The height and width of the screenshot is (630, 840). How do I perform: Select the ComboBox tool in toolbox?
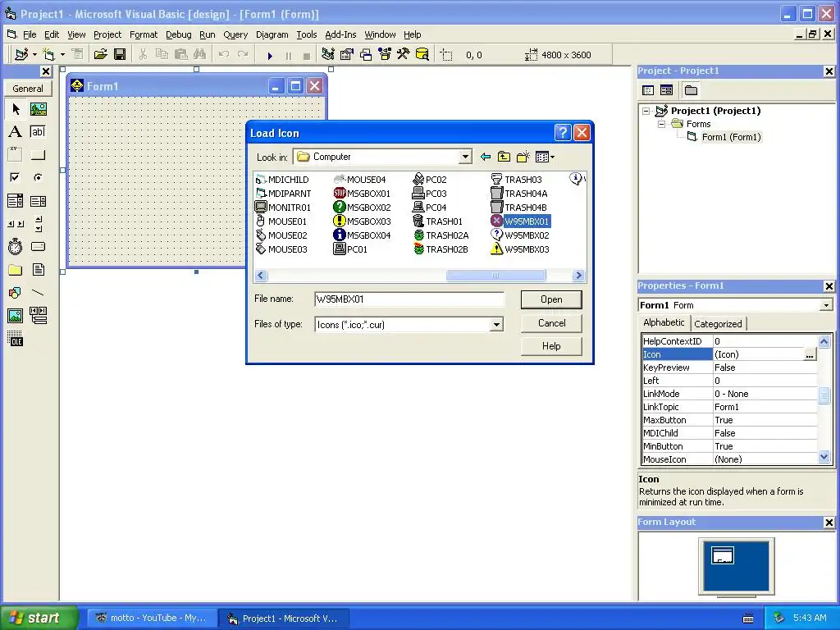click(x=16, y=201)
